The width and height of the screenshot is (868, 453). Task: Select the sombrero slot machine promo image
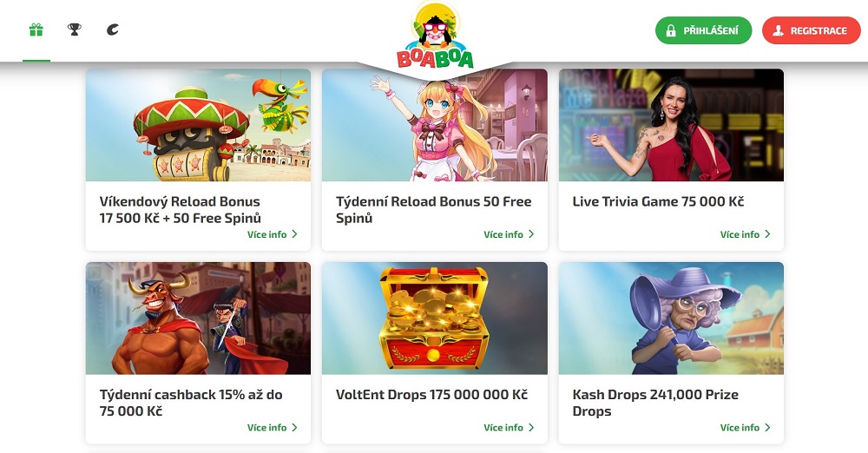click(198, 125)
